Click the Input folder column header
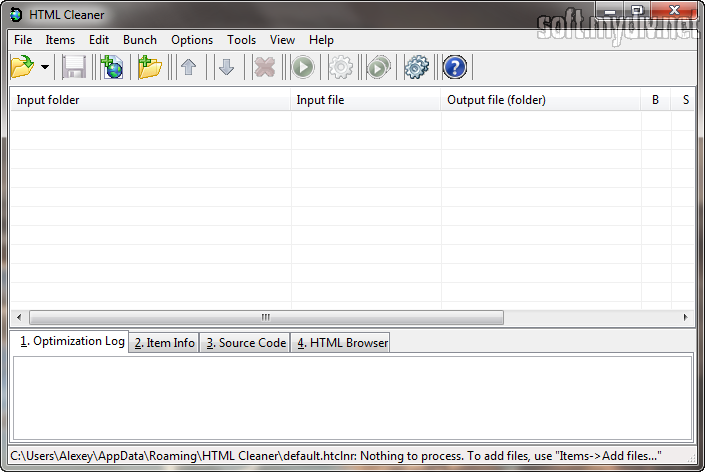This screenshot has width=705, height=472. [150, 100]
